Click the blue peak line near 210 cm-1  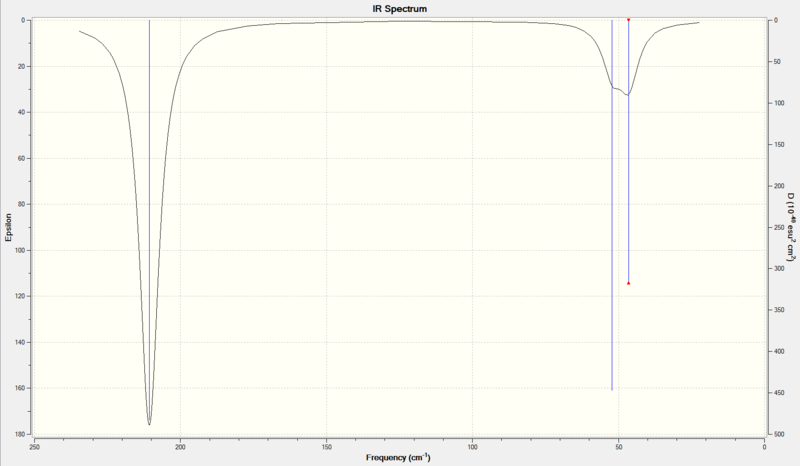[149, 222]
